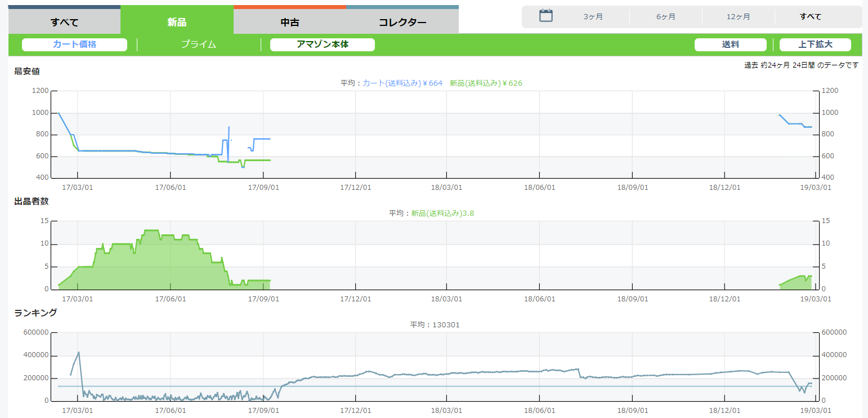Toggle the カート価格 filter
Screen dimensions: 868x418
pyautogui.click(x=74, y=45)
